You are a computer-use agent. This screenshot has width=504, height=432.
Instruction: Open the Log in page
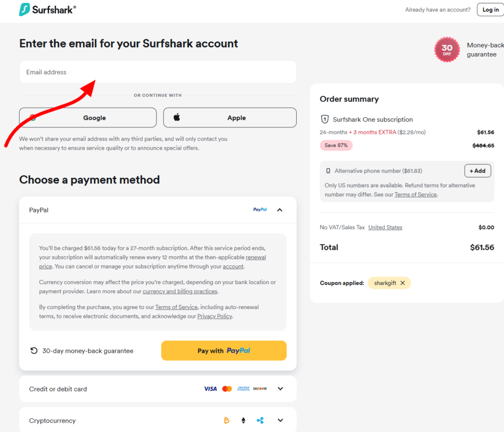click(490, 9)
